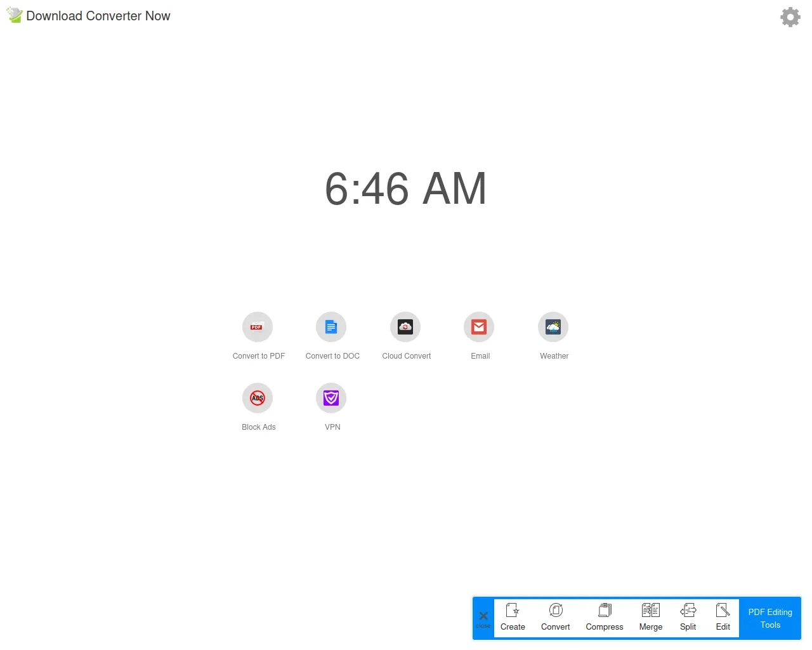Select the Split PDF tool

tap(688, 618)
